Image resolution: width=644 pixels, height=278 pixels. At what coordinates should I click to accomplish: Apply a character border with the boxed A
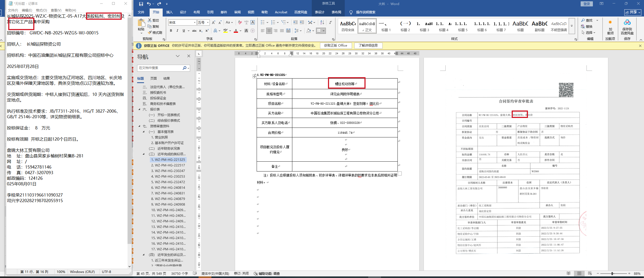click(x=253, y=23)
